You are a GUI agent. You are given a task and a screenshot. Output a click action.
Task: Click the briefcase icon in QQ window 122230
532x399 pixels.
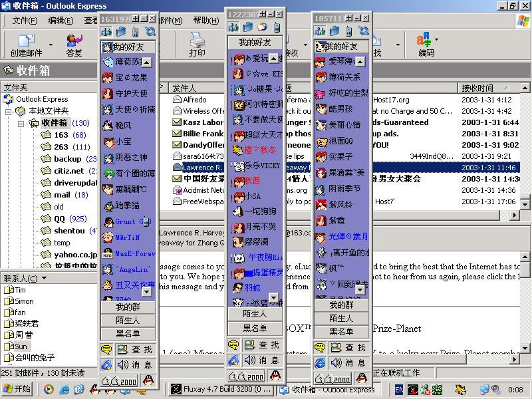point(248,27)
